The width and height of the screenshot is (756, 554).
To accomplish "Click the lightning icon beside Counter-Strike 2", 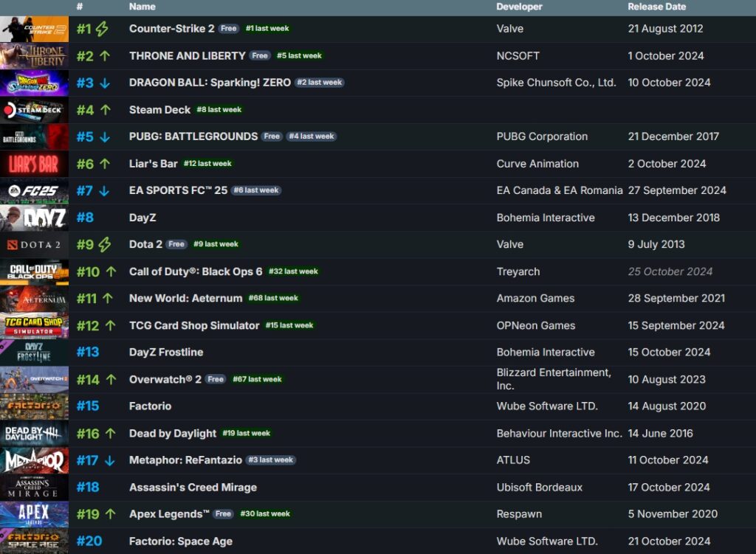I will coord(101,28).
